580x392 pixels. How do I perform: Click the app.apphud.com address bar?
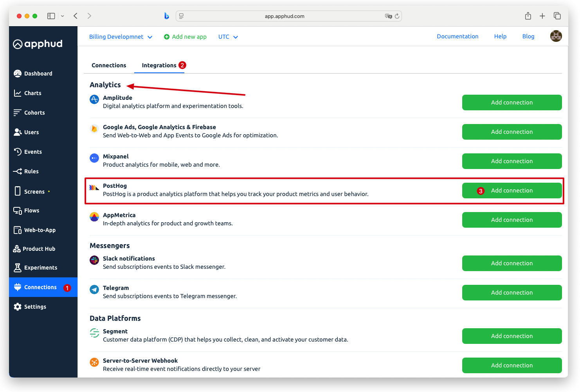(x=289, y=16)
